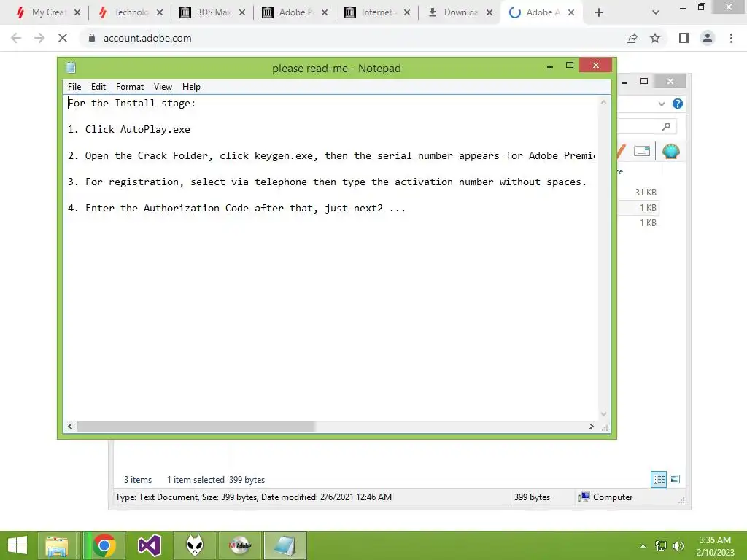The width and height of the screenshot is (747, 560).
Task: Click the network tray icon
Action: coord(661,545)
